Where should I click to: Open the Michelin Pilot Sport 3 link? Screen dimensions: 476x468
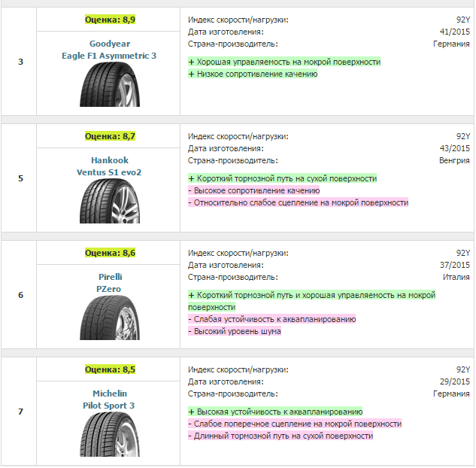tap(110, 400)
